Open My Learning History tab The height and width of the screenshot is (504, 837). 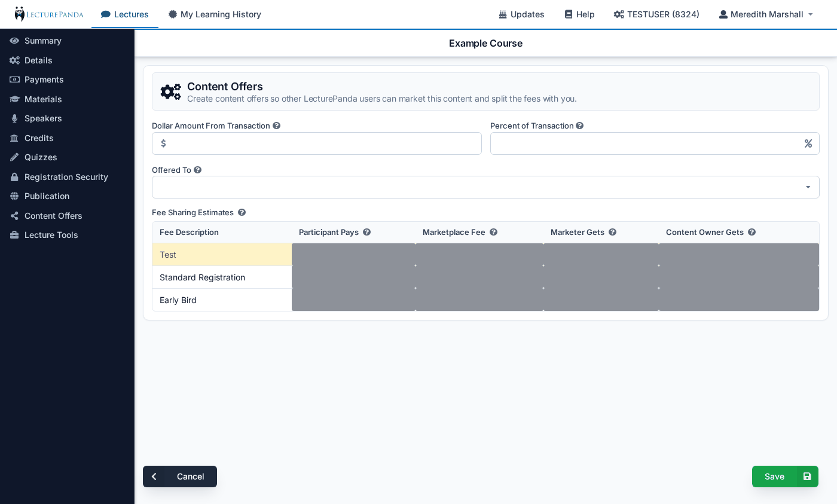tap(215, 14)
